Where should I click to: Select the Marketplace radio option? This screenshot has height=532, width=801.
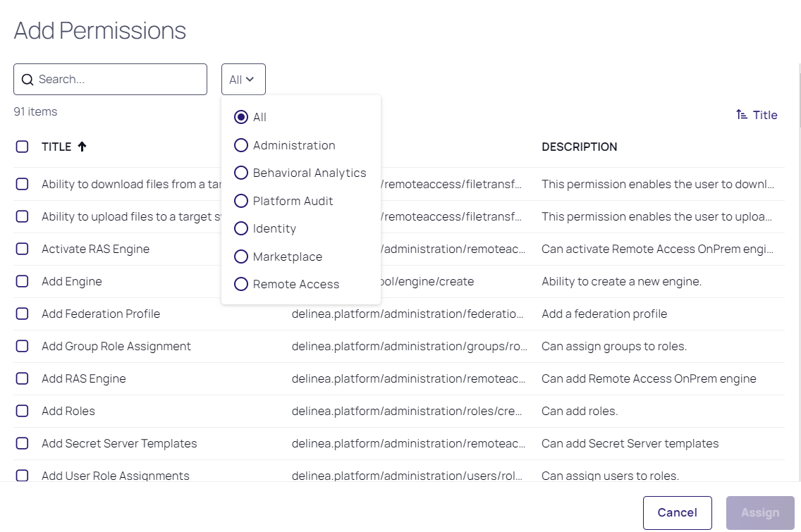(241, 256)
